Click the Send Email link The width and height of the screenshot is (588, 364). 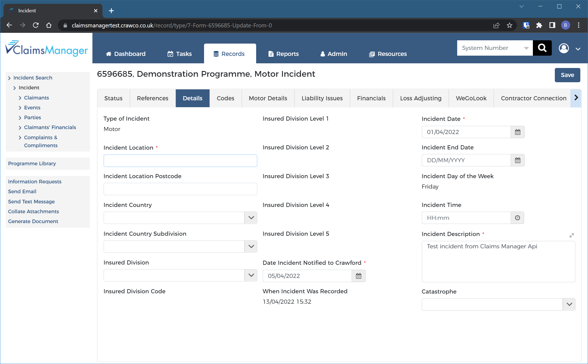pos(22,192)
